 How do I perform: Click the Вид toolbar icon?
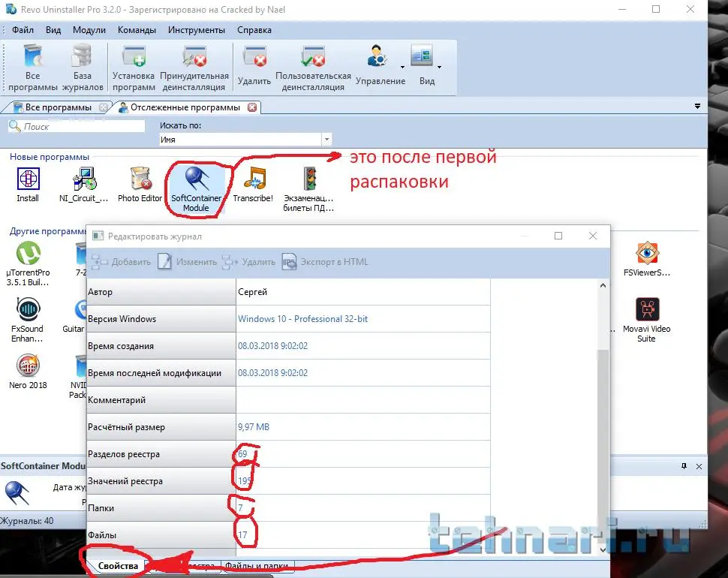pyautogui.click(x=423, y=65)
